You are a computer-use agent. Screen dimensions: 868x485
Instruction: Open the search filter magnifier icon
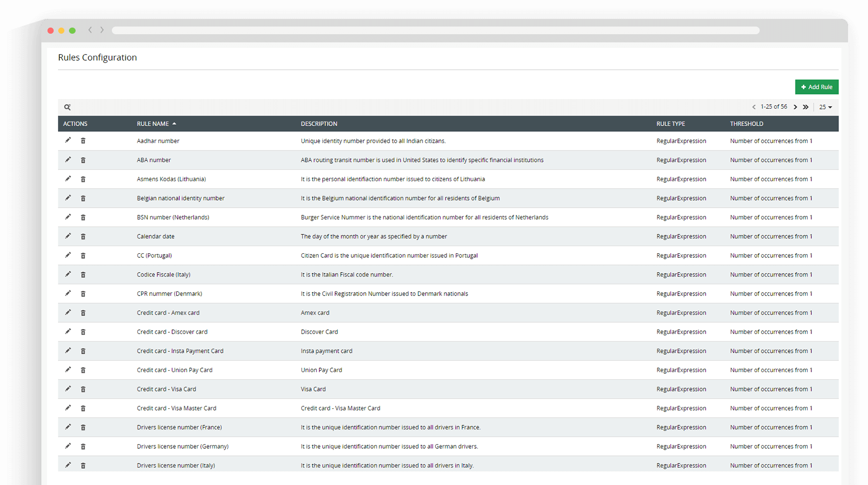pos(67,107)
